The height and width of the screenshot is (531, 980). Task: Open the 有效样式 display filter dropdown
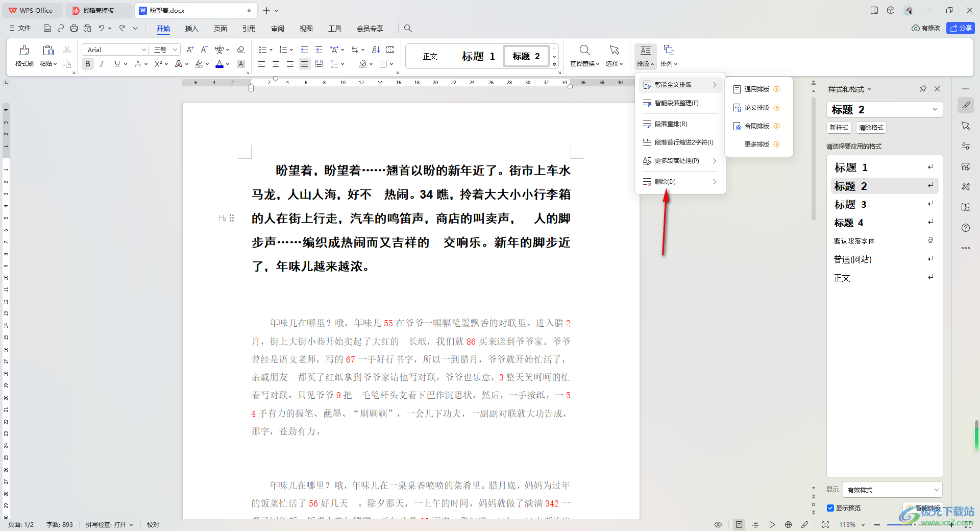[x=892, y=490]
